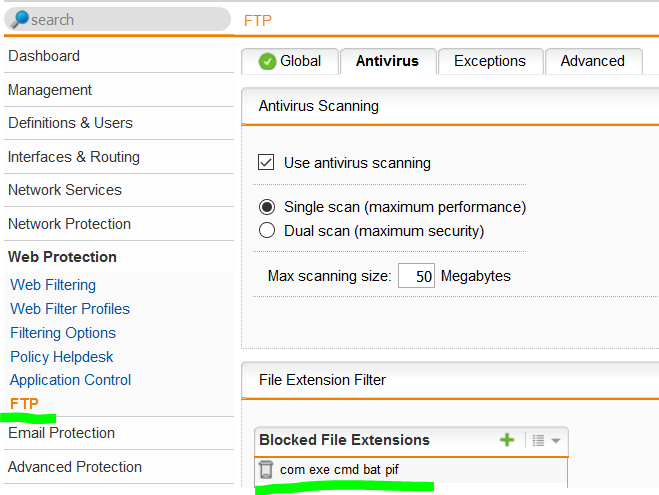This screenshot has width=659, height=495.
Task: Click the green Global status icon
Action: [x=267, y=61]
